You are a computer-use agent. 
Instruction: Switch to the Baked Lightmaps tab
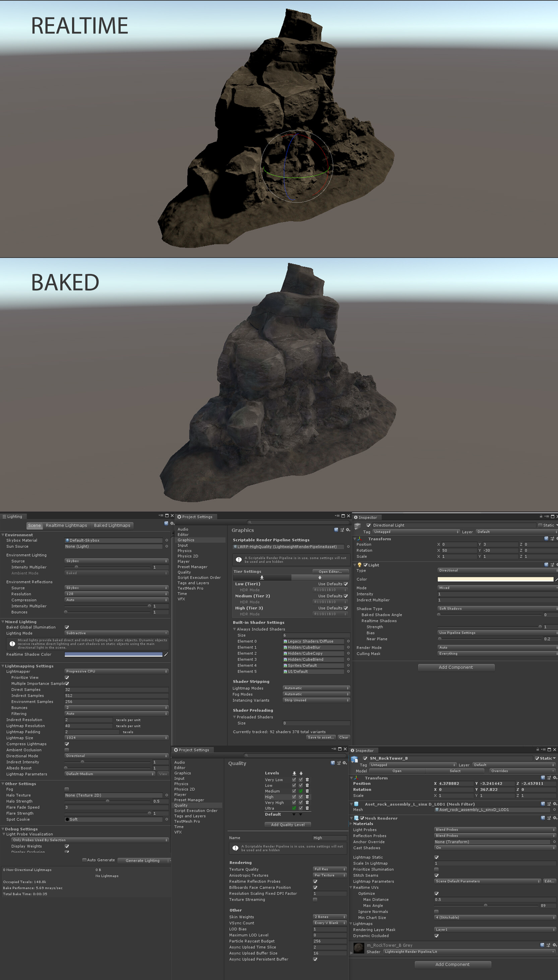point(112,525)
